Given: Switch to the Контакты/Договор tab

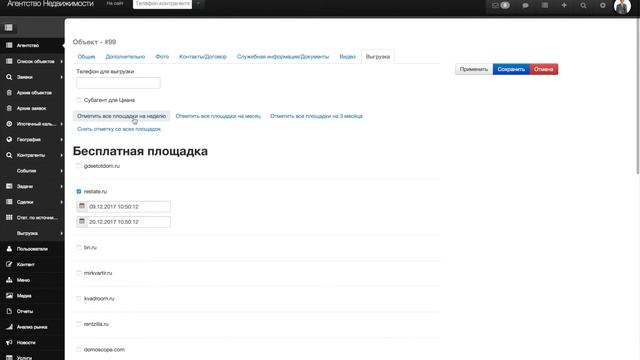Looking at the screenshot, I should (x=203, y=57).
